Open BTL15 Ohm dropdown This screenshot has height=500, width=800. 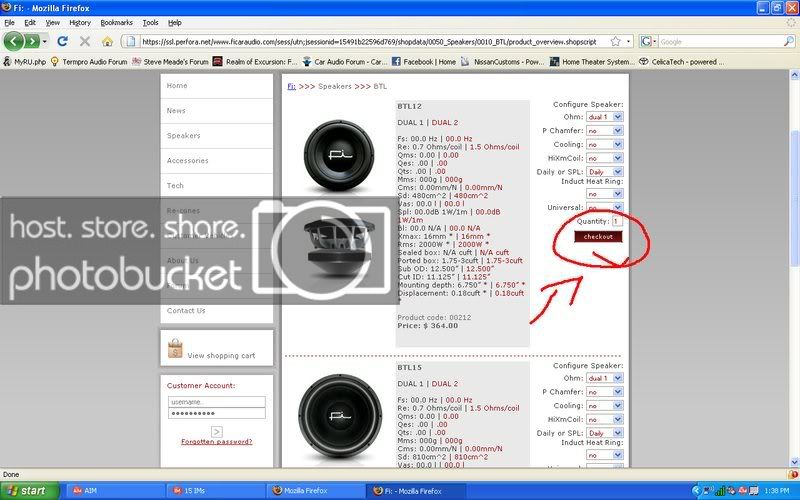coord(605,378)
